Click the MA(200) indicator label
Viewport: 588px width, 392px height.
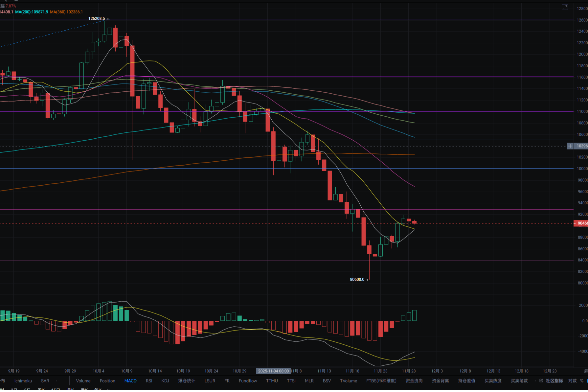point(32,12)
